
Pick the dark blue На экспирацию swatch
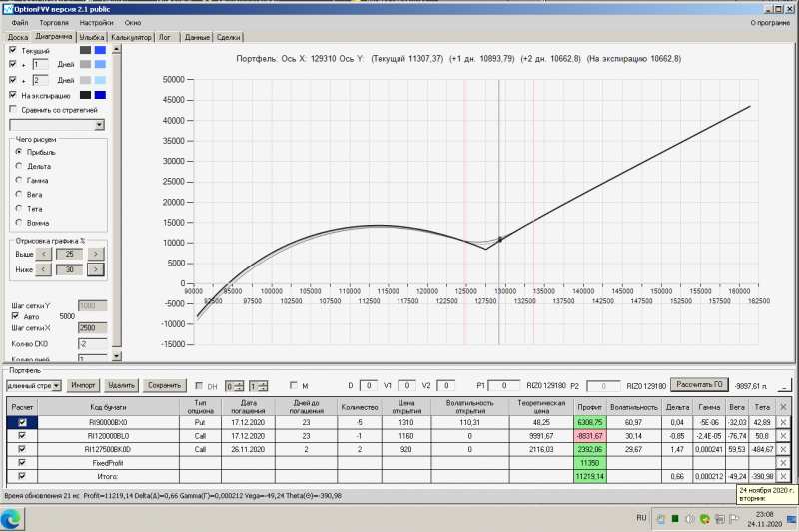pyautogui.click(x=101, y=95)
